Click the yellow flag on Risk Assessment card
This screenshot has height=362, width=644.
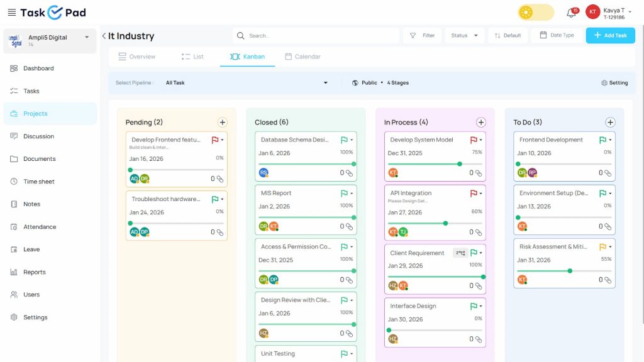[x=602, y=247]
